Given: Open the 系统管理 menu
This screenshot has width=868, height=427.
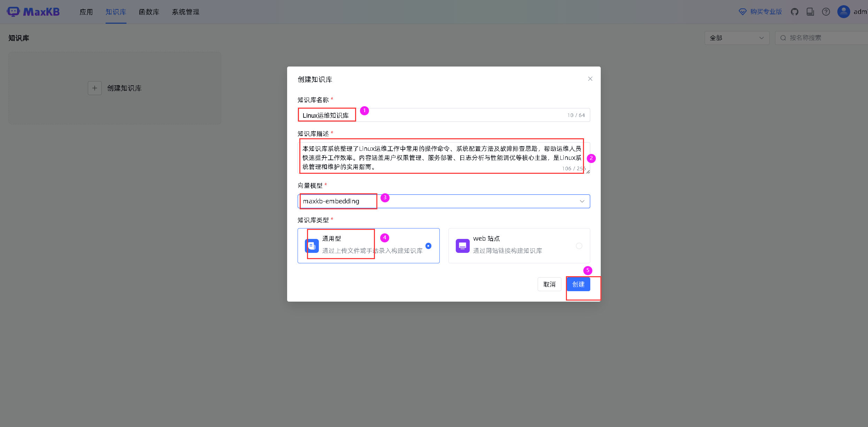Looking at the screenshot, I should 185,11.
